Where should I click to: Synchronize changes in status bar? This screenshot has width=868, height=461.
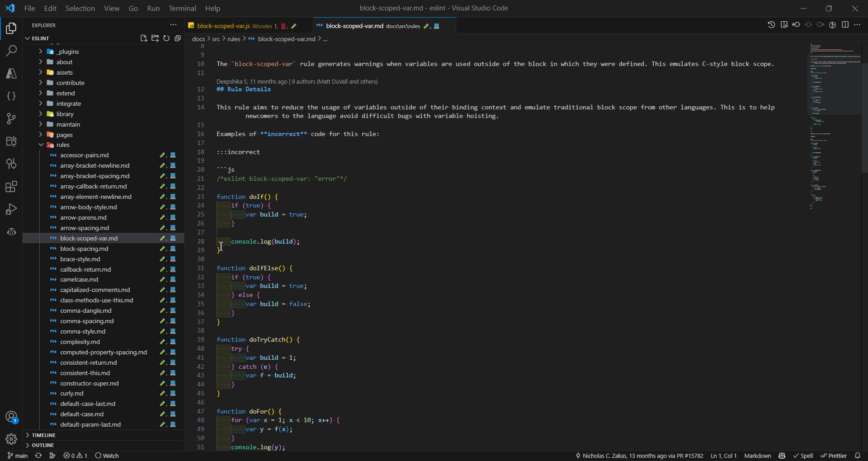[38, 456]
